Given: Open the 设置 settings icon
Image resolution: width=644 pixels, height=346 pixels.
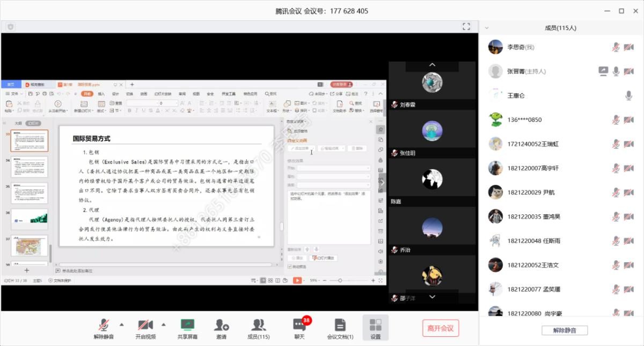Looking at the screenshot, I should point(376,327).
